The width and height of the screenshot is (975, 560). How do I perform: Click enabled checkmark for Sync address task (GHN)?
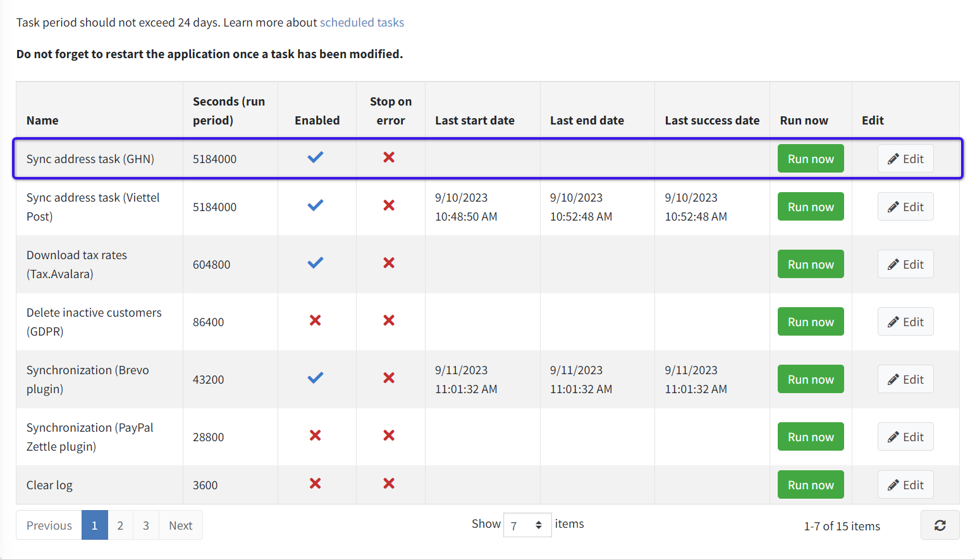[316, 157]
